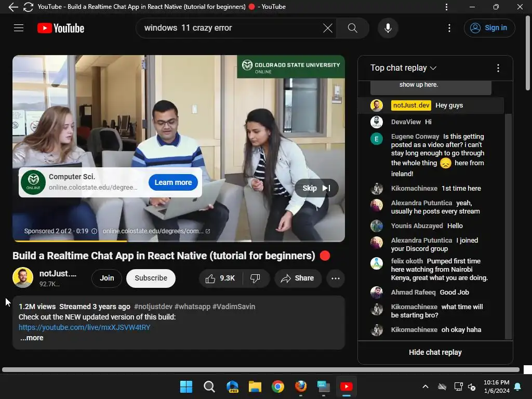Subscribe to the channel
The image size is (532, 399).
151,278
